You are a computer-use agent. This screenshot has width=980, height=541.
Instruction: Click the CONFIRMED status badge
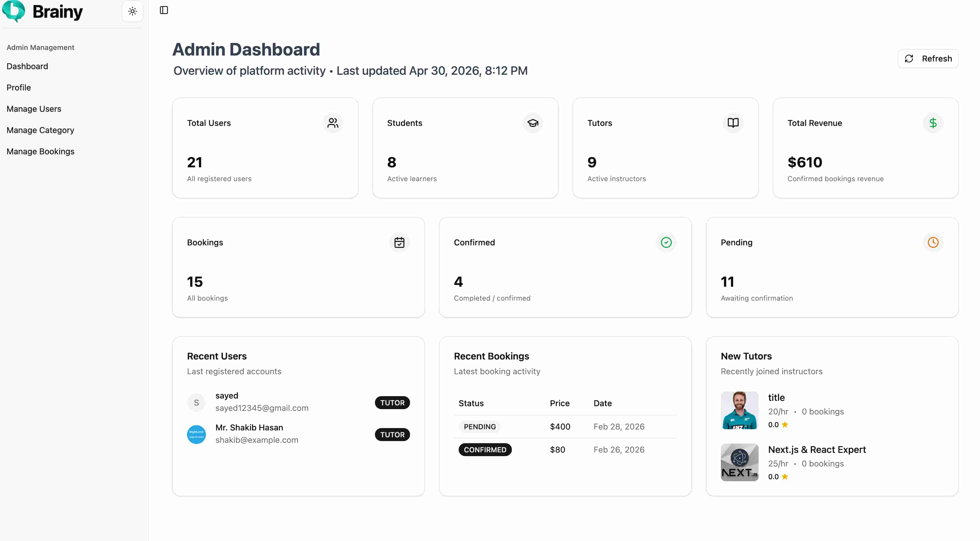[x=485, y=450]
